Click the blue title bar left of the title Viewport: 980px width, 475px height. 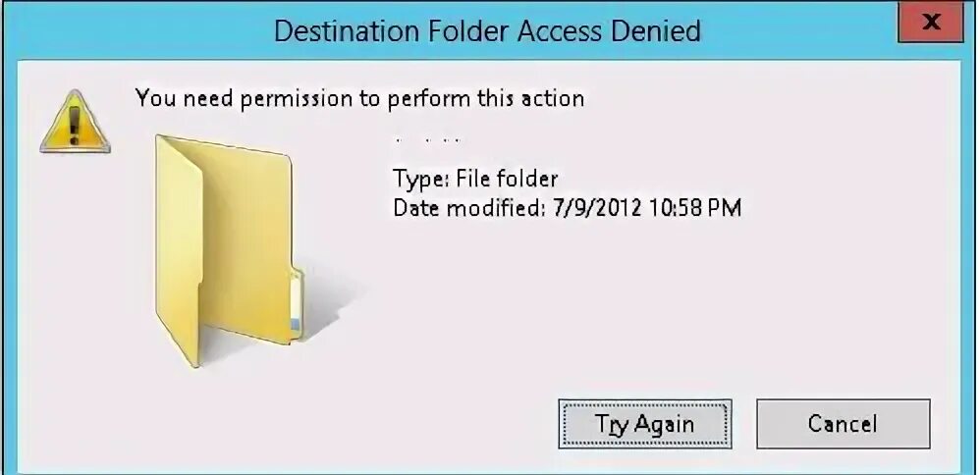click(x=137, y=30)
